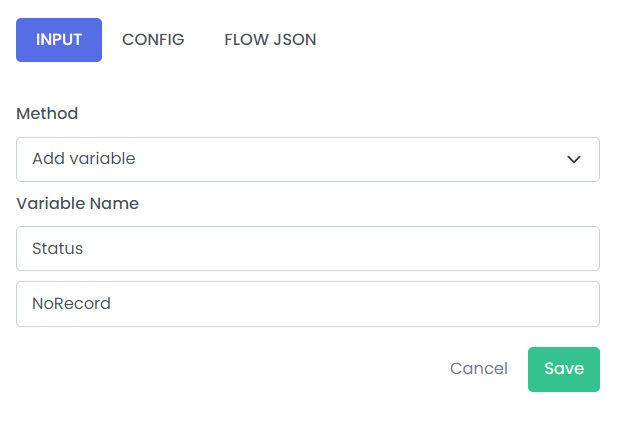
Task: Click the NoRecord text inside the input
Action: (72, 303)
